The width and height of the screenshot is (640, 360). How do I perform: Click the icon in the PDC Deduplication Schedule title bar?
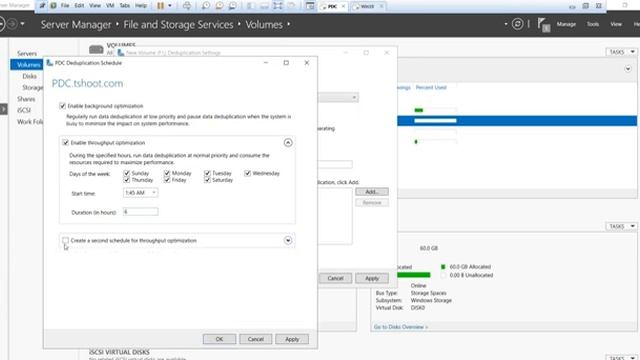pyautogui.click(x=50, y=63)
